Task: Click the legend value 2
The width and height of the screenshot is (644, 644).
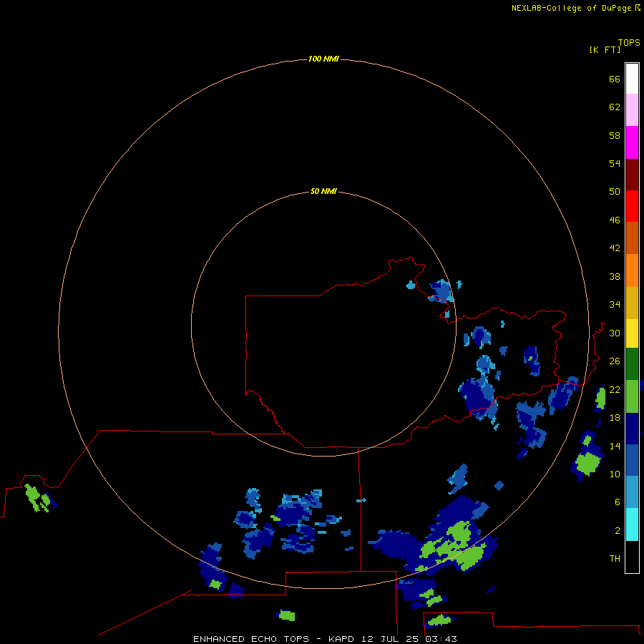Action: click(x=618, y=531)
